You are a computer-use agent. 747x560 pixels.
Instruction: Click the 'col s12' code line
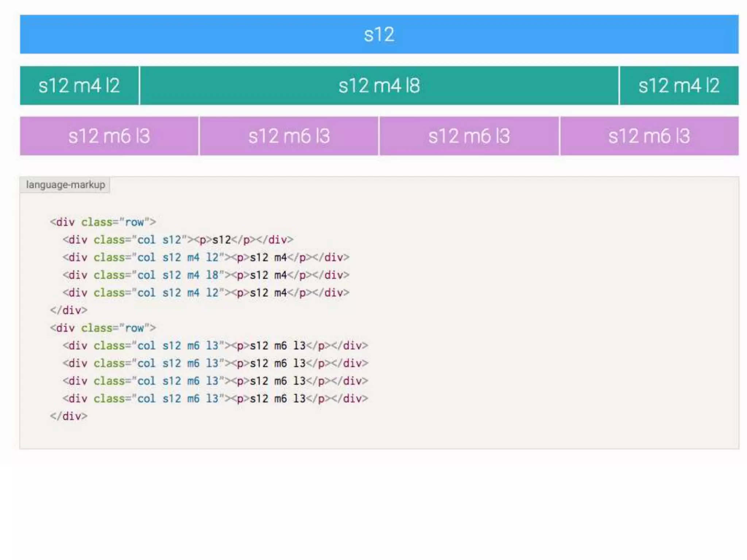click(178, 240)
